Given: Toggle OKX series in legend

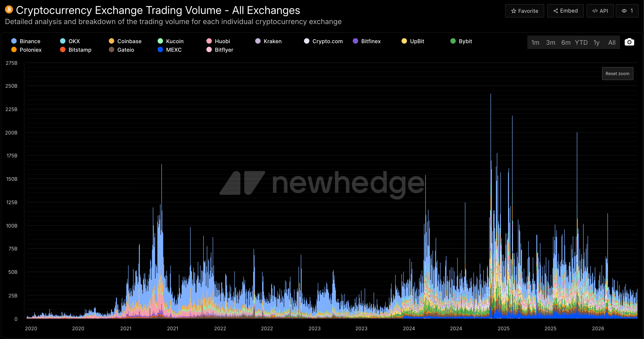Looking at the screenshot, I should (x=70, y=41).
